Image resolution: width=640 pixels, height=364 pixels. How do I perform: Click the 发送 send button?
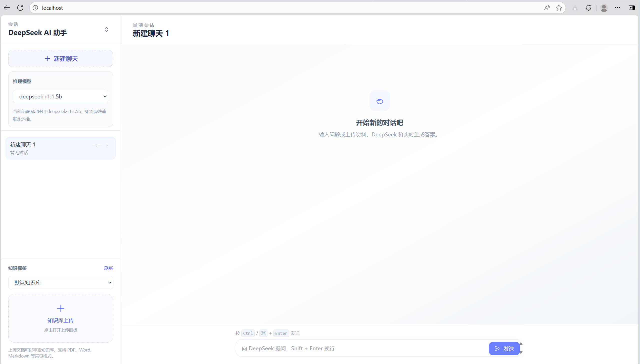tap(504, 349)
